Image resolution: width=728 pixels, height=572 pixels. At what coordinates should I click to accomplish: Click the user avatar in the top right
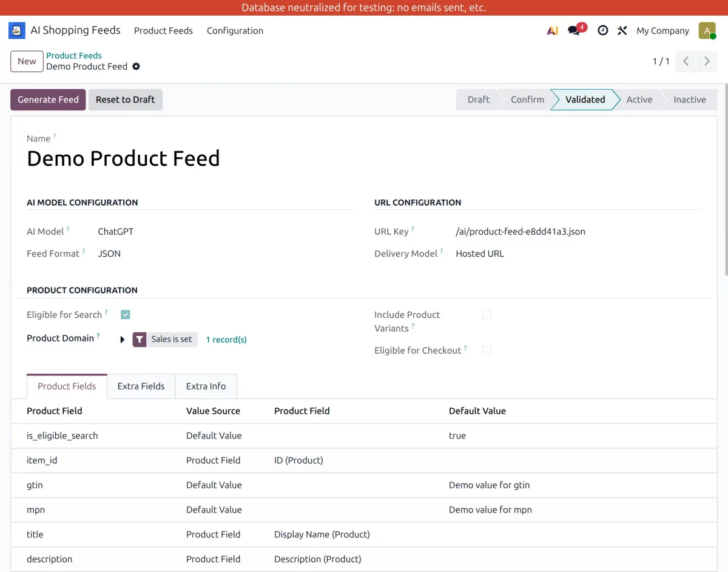pos(707,30)
